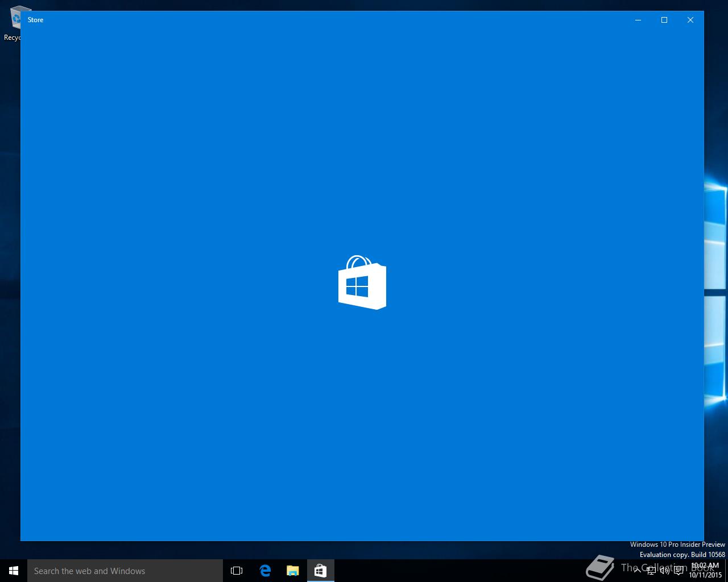
Task: Open network status in system tray
Action: click(x=651, y=571)
